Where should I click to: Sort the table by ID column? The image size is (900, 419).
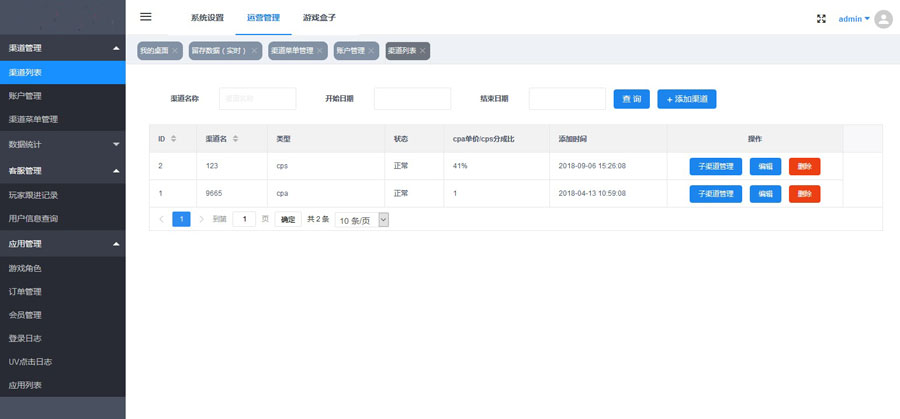tap(174, 139)
